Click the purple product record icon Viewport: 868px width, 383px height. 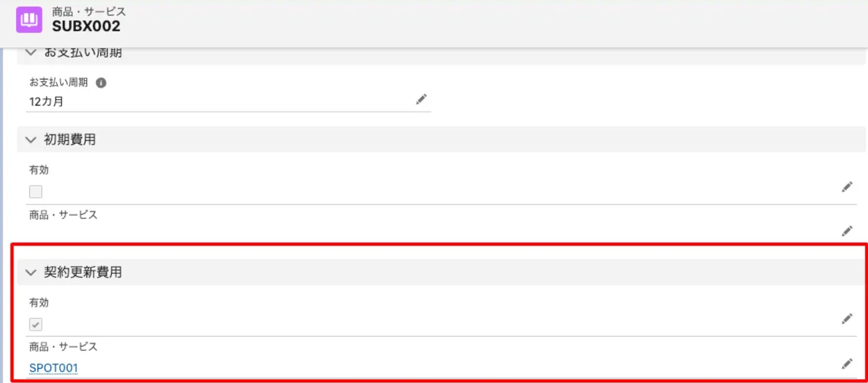point(29,20)
